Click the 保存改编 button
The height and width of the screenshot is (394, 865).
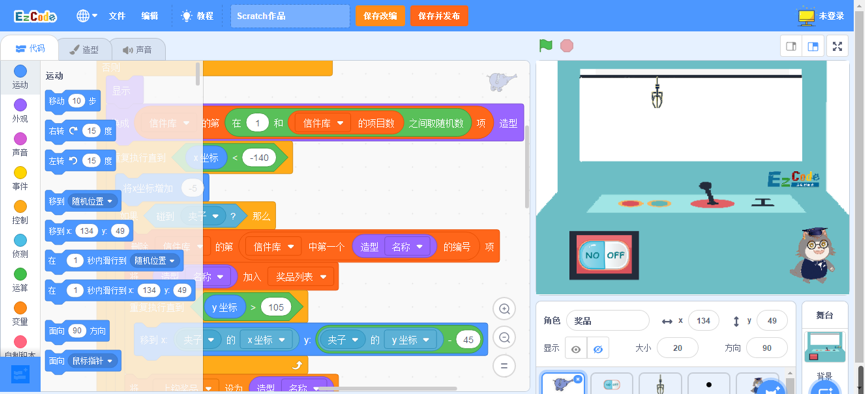380,16
